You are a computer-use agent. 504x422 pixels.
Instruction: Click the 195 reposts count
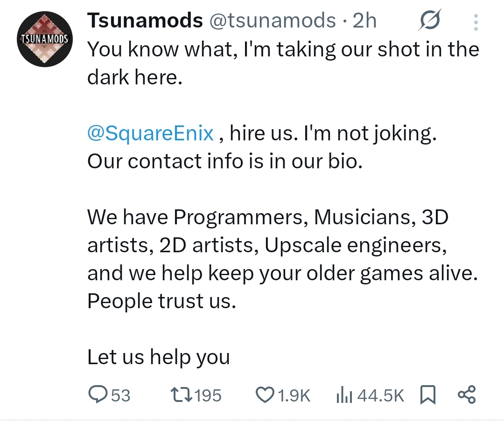(x=208, y=396)
